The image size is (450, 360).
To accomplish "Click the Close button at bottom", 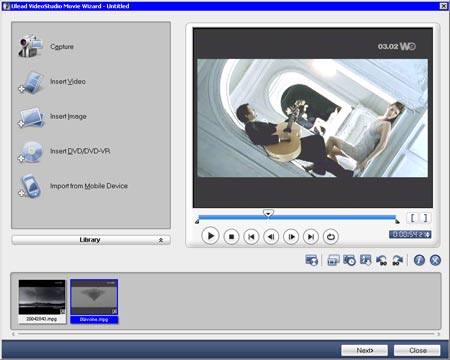I will [417, 350].
